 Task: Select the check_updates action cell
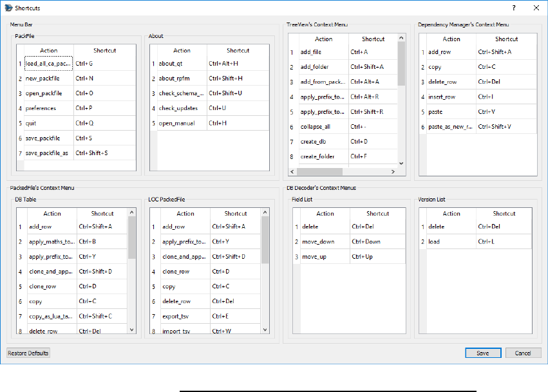point(182,108)
